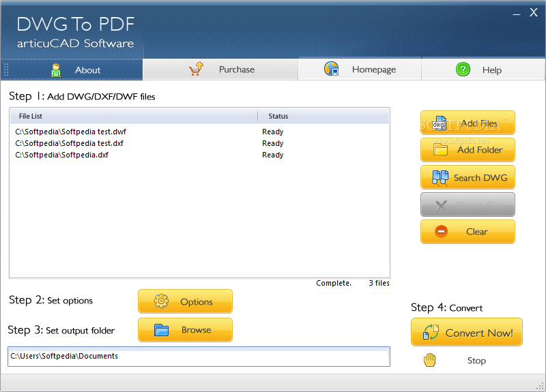Click the gear icon on Options

tap(161, 301)
